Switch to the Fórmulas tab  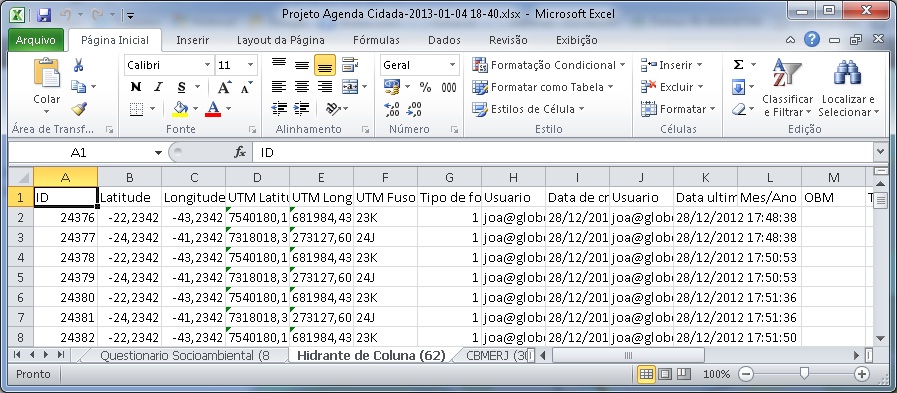(x=376, y=40)
